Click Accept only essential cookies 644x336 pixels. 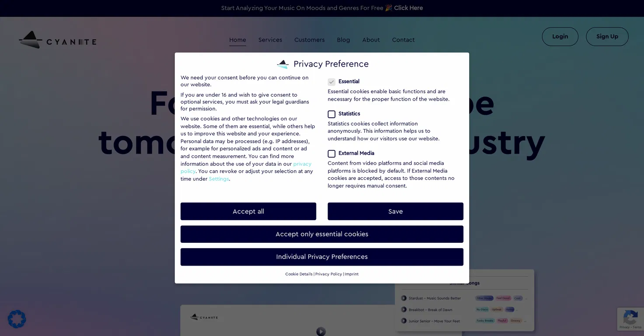pyautogui.click(x=322, y=234)
